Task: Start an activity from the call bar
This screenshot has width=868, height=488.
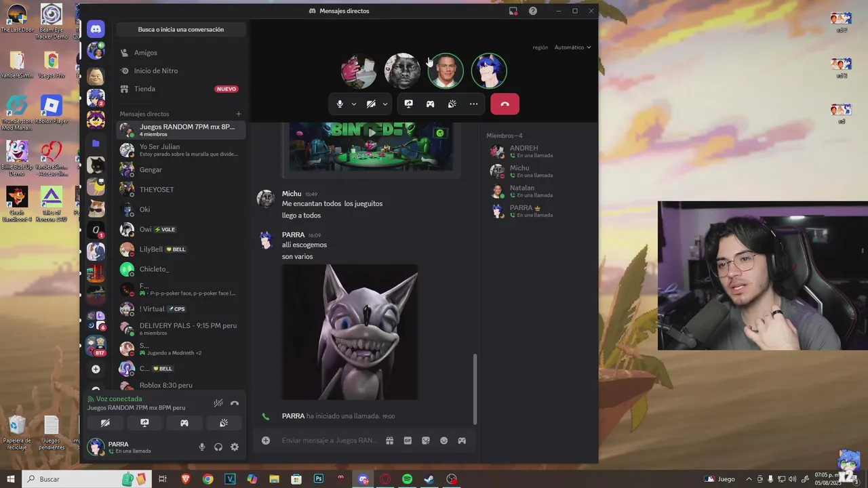Action: pos(430,104)
